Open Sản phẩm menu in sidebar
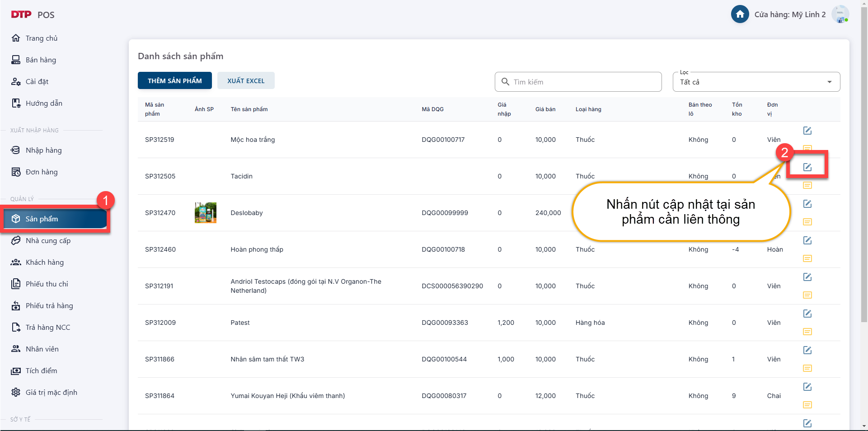The width and height of the screenshot is (868, 431). (55, 219)
